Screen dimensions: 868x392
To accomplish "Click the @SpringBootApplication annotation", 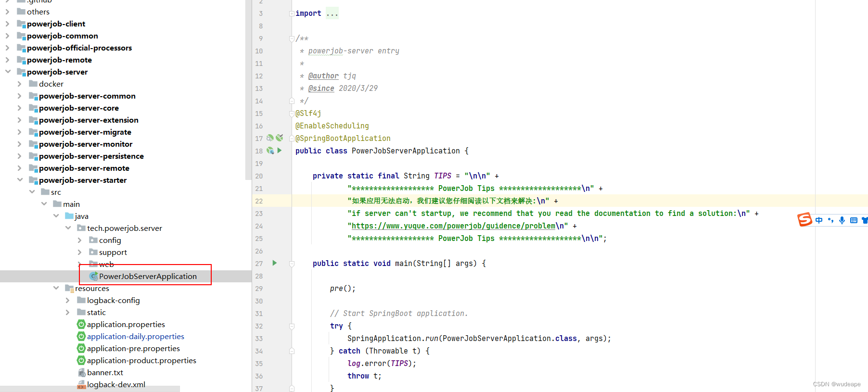I will (x=343, y=139).
